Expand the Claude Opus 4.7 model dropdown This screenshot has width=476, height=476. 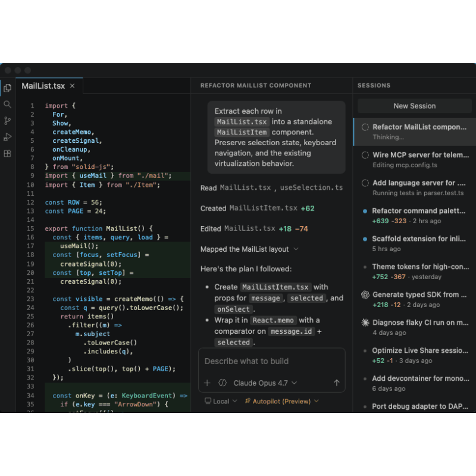point(265,383)
